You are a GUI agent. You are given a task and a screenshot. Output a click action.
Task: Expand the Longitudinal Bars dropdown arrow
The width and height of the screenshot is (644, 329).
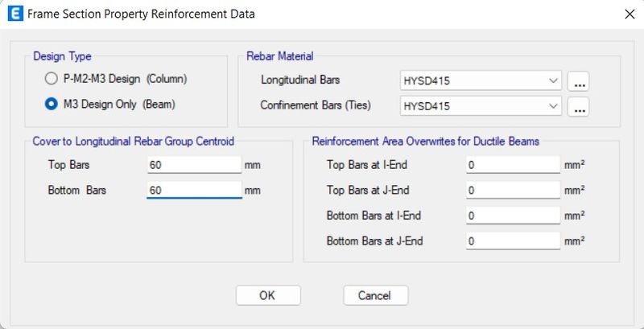pos(553,80)
